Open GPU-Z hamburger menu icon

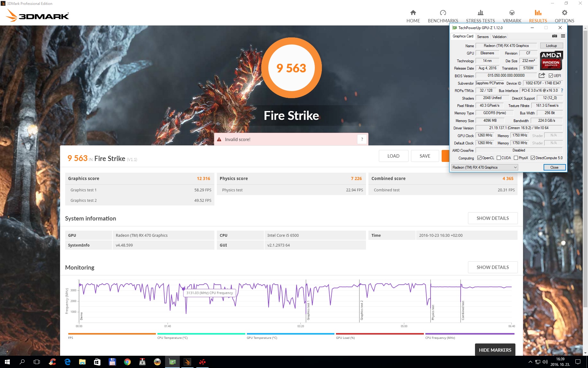[563, 36]
